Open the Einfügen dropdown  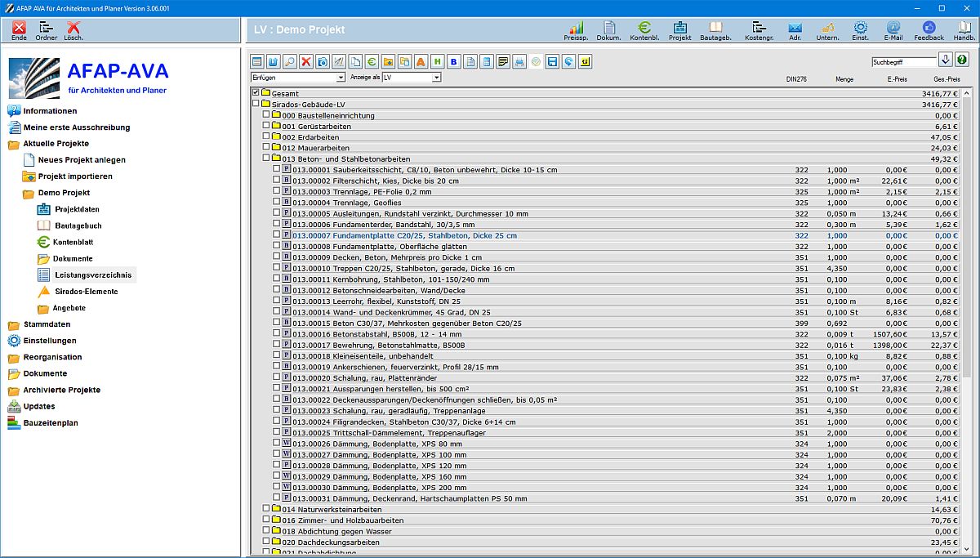(x=298, y=77)
